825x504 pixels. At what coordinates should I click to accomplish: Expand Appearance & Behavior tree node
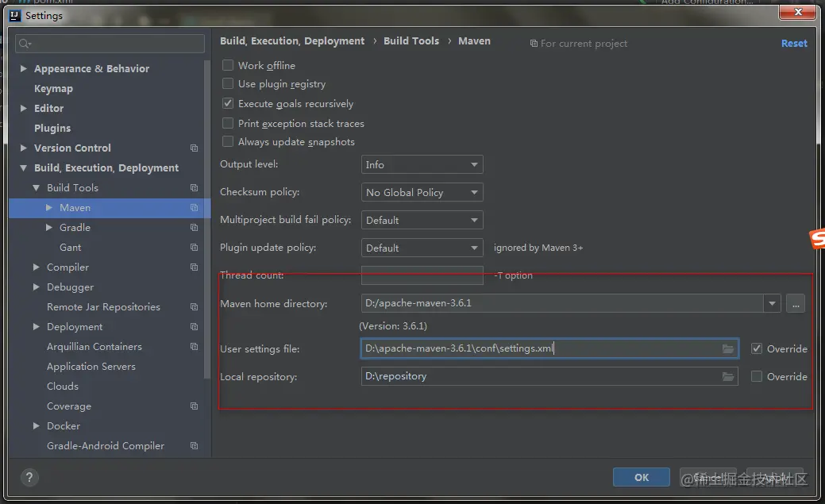click(x=23, y=68)
